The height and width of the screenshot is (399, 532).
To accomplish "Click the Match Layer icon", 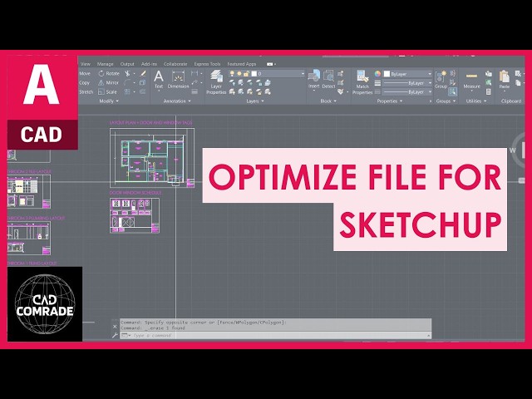I will point(268,91).
